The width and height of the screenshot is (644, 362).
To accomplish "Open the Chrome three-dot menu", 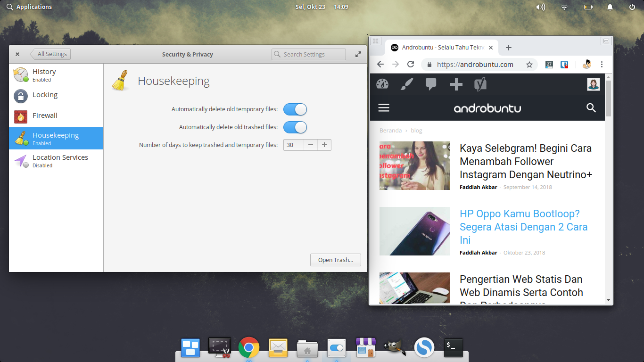I will tap(602, 64).
